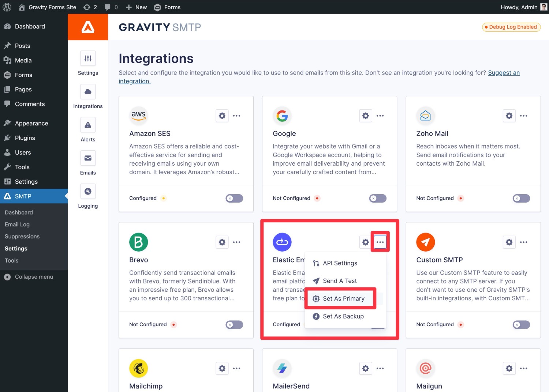This screenshot has width=549, height=392.
Task: Click the Custom SMTP orange arrow logo
Action: tap(426, 242)
